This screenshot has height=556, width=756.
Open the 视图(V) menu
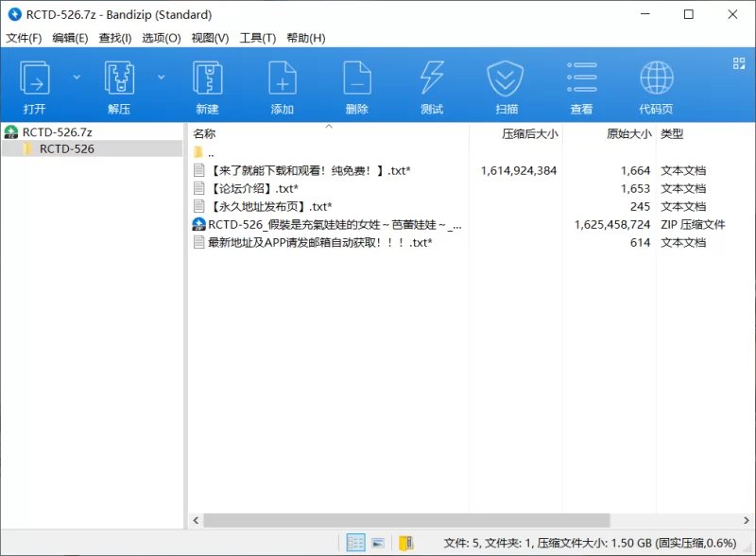[210, 38]
